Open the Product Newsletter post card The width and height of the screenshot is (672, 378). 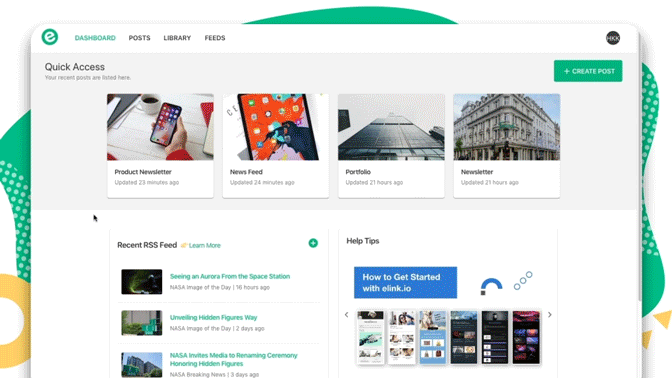(x=160, y=146)
